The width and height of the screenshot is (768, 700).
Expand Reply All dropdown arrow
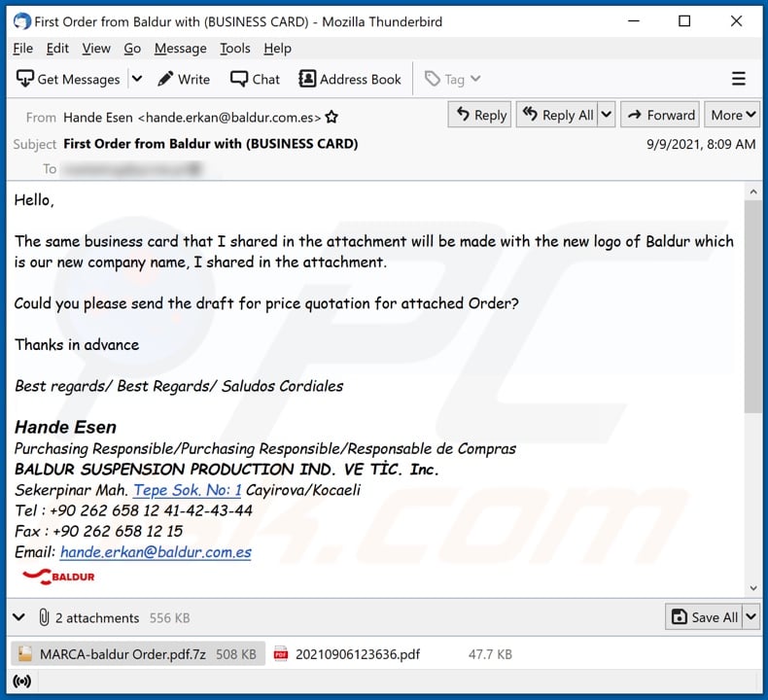point(607,115)
